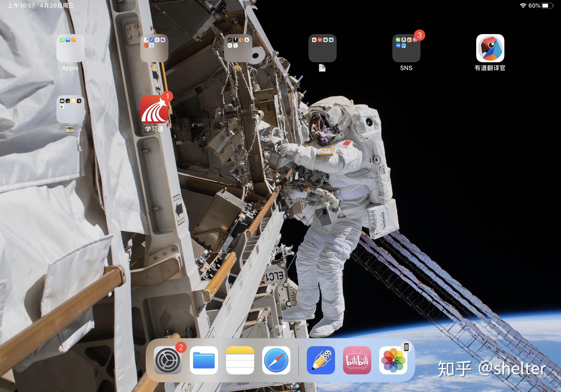Launch bilibili from the dock
The width and height of the screenshot is (561, 392).
pos(357,360)
